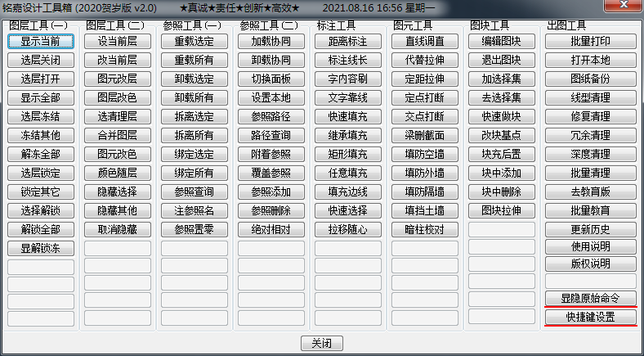Click the 图纸备份 button
The image size is (644, 356).
(x=590, y=79)
